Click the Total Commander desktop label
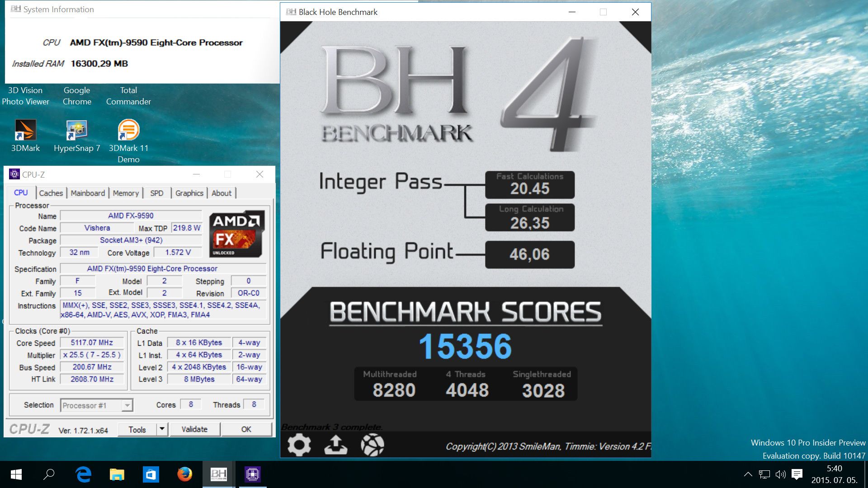This screenshot has width=868, height=488. pos(128,96)
